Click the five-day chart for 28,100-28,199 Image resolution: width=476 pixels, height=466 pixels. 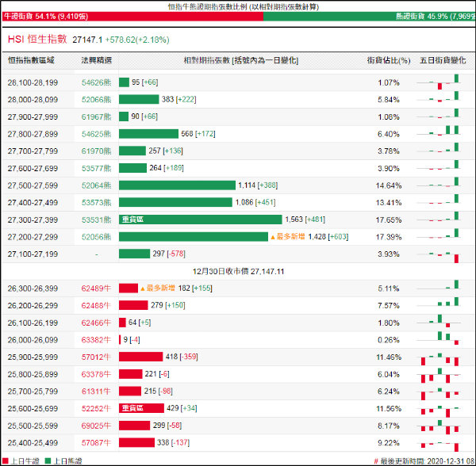pos(439,82)
